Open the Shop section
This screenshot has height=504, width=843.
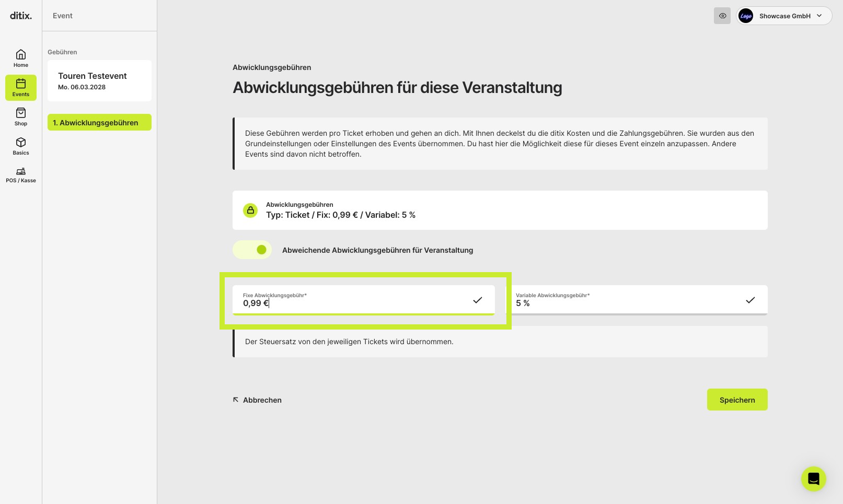point(21,117)
